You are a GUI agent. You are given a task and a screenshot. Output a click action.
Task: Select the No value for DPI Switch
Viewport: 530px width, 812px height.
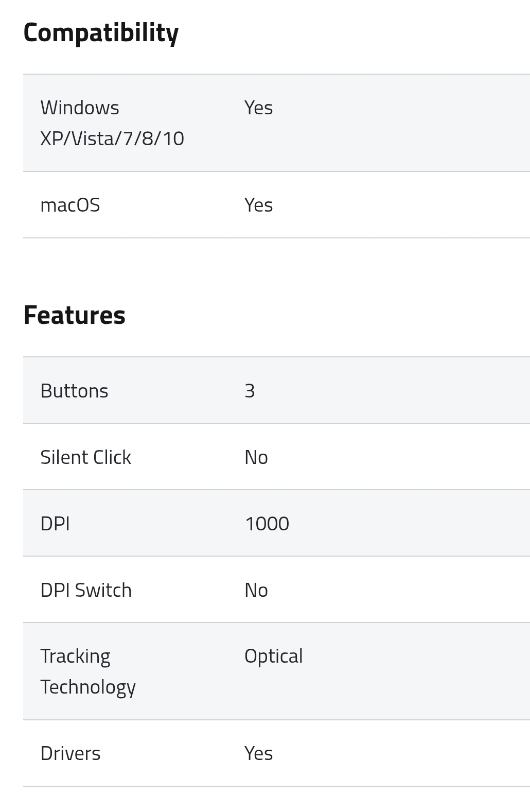pos(256,590)
